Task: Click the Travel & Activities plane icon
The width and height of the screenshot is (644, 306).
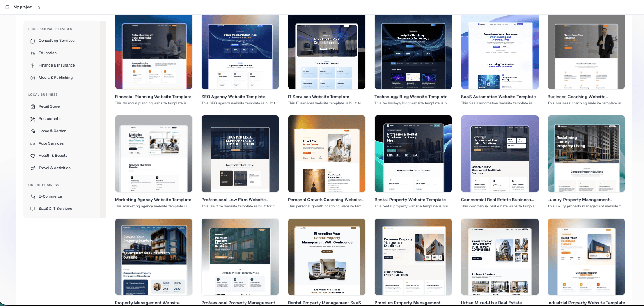Action: (x=33, y=168)
